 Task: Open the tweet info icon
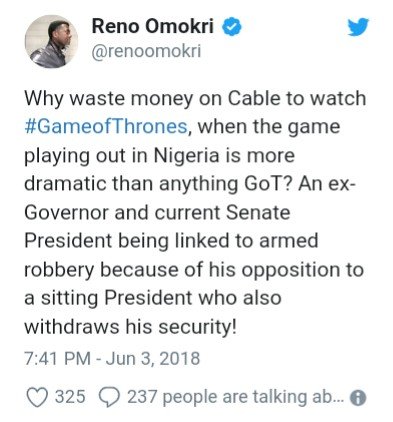(358, 398)
